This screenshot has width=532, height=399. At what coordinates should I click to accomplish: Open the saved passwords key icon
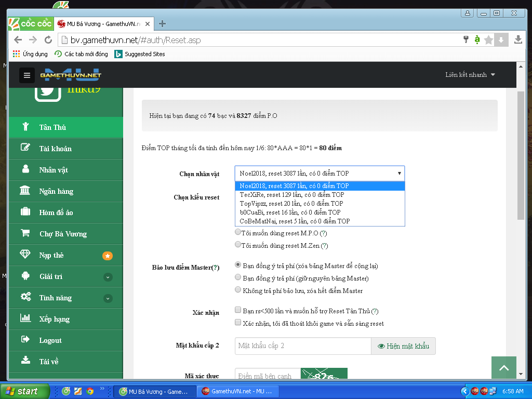[466, 39]
